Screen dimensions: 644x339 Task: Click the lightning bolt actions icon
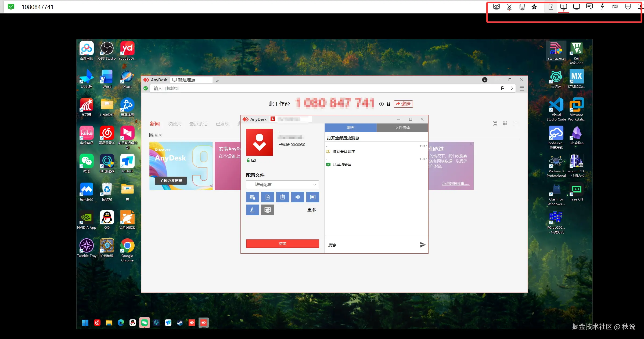coord(602,7)
